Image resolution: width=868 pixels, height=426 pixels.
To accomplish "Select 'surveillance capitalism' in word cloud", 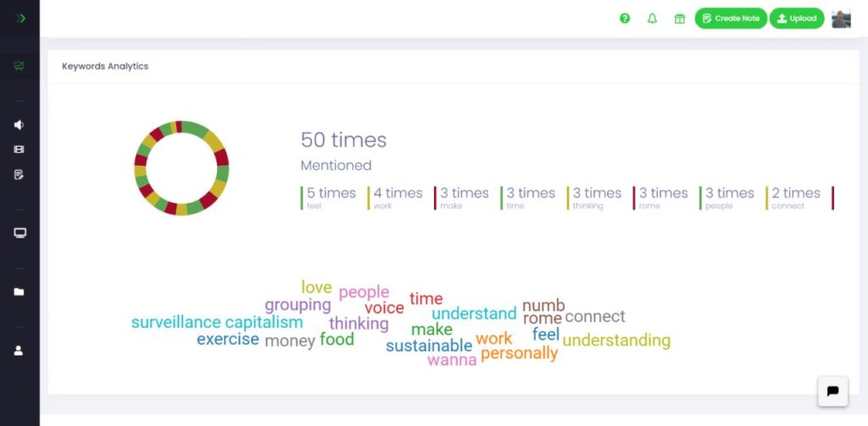I will click(x=217, y=322).
